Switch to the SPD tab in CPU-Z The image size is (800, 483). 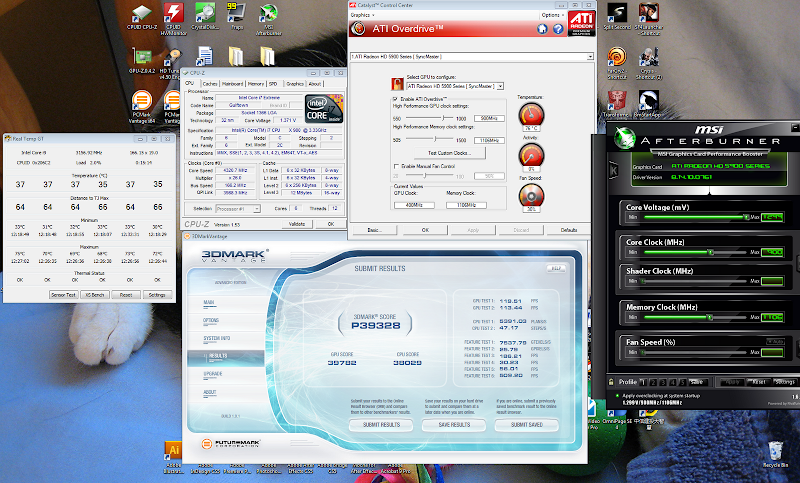(273, 84)
